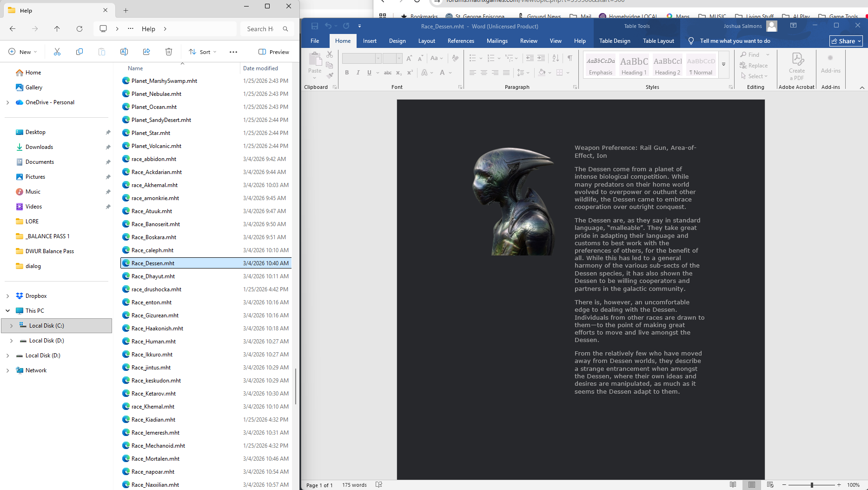The image size is (868, 490).
Task: Apply center alignment to the paragraph
Action: pos(484,73)
